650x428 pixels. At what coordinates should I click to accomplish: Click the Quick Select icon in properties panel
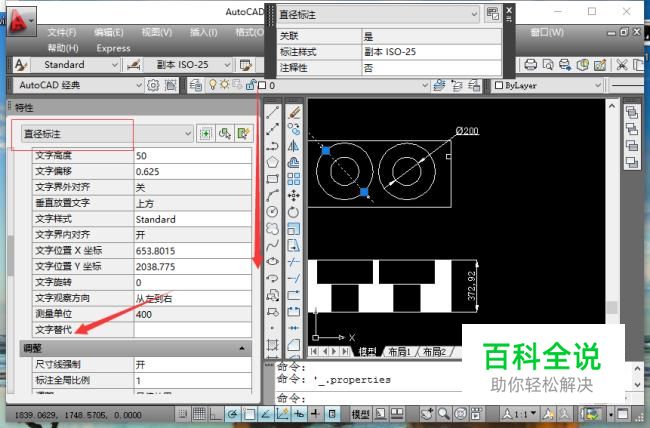244,134
